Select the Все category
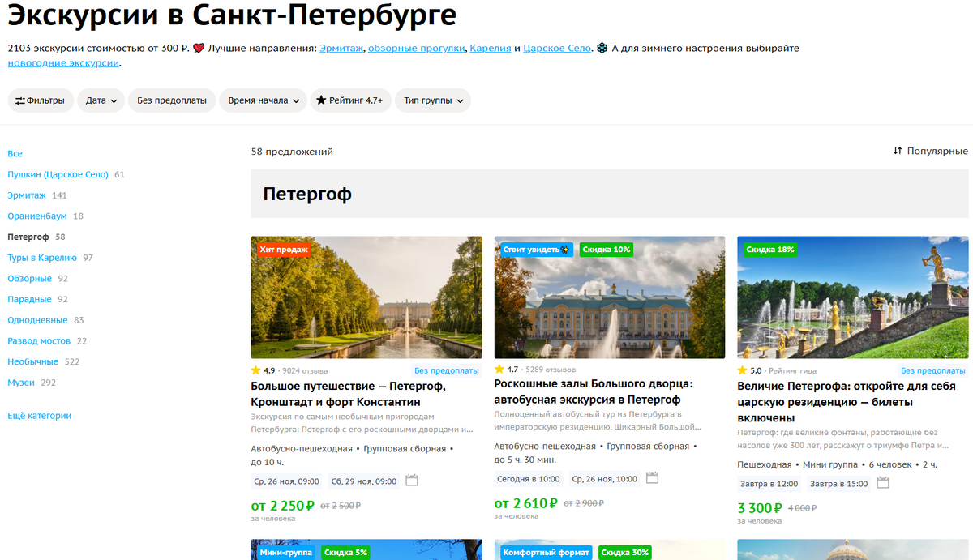Screen dimensions: 973x560 pos(15,153)
